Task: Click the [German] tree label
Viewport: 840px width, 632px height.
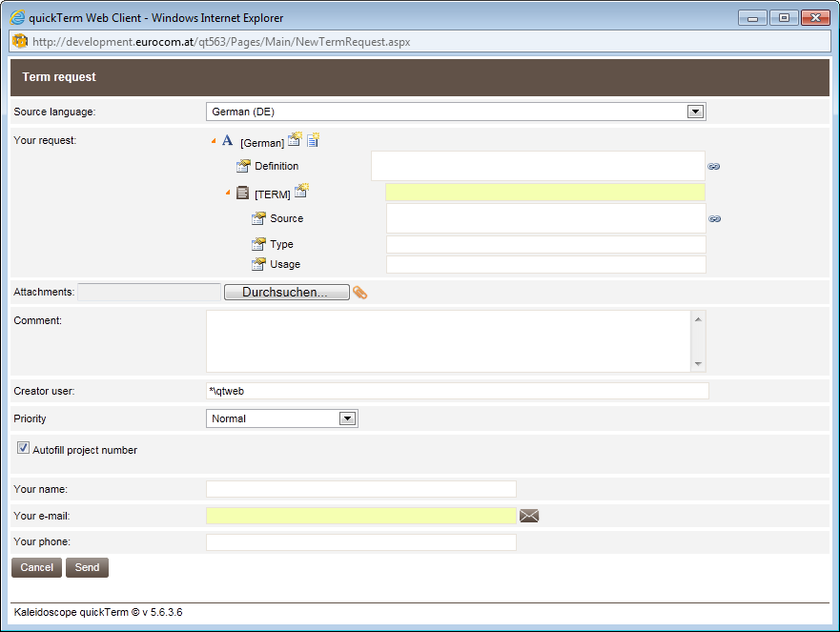Action: 262,143
